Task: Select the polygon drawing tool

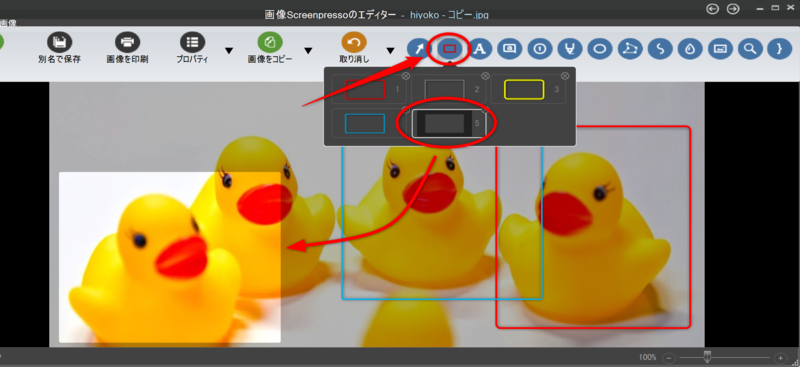Action: coord(630,48)
